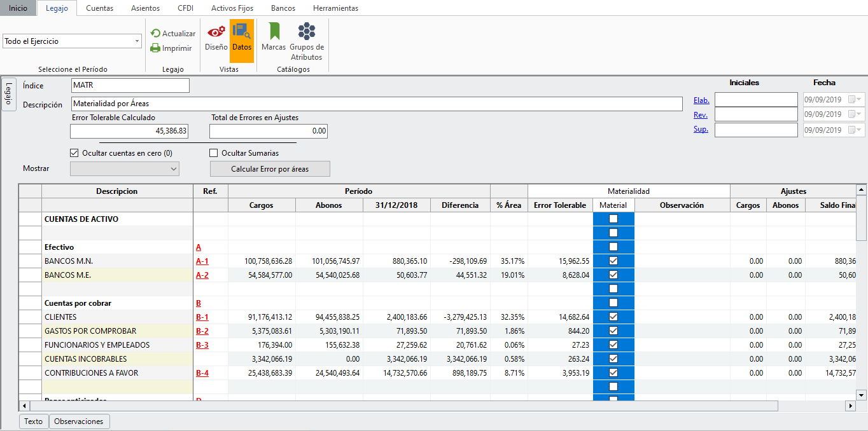Uncheck Material for BANCOS M.N. row
The image size is (868, 431).
coord(613,261)
